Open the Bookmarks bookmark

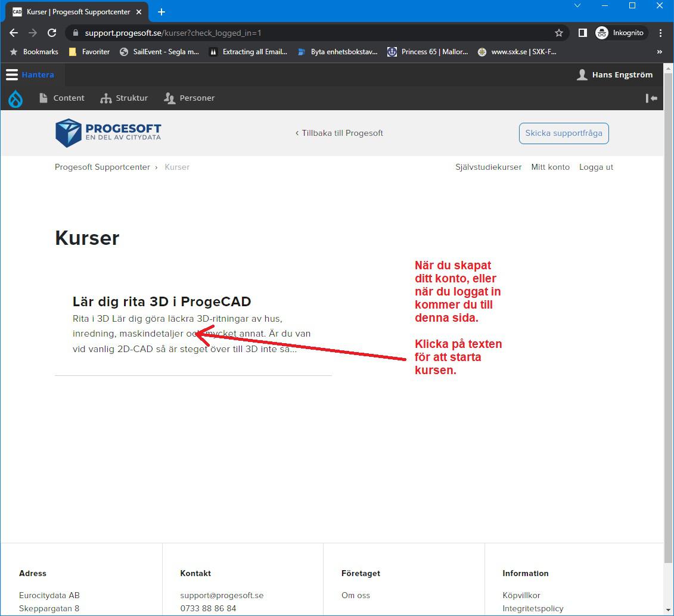coord(34,52)
